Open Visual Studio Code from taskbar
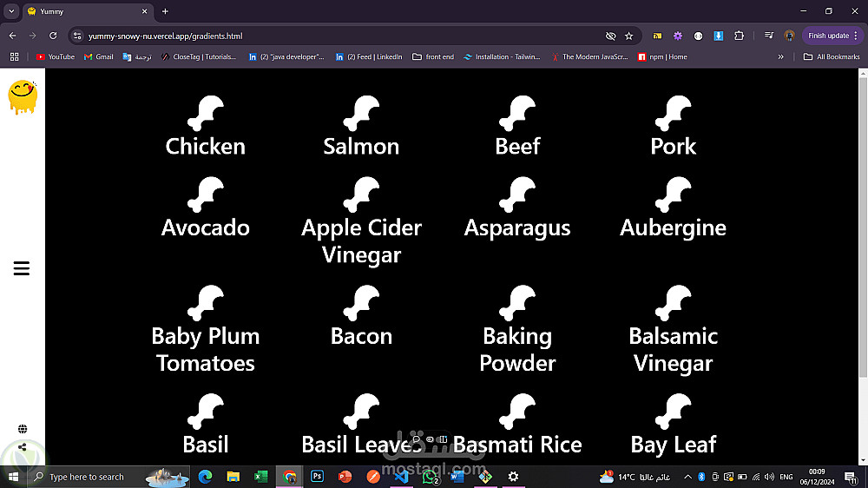 click(401, 477)
